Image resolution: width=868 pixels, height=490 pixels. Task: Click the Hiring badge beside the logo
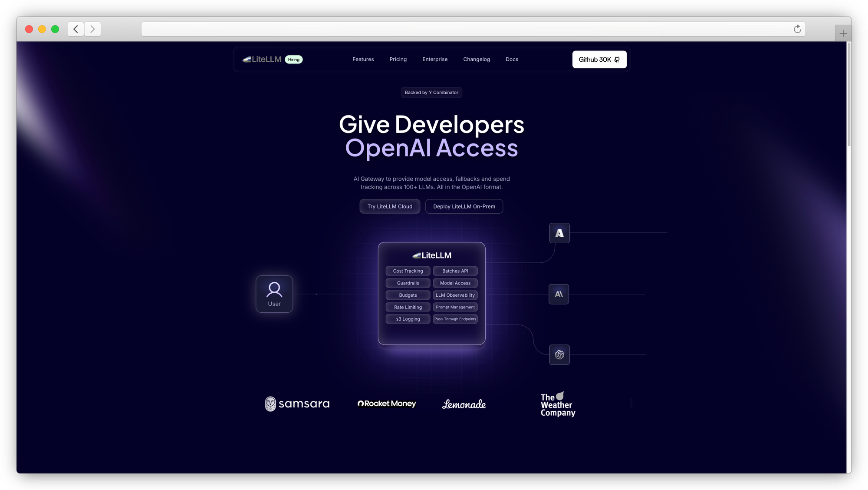[294, 60]
